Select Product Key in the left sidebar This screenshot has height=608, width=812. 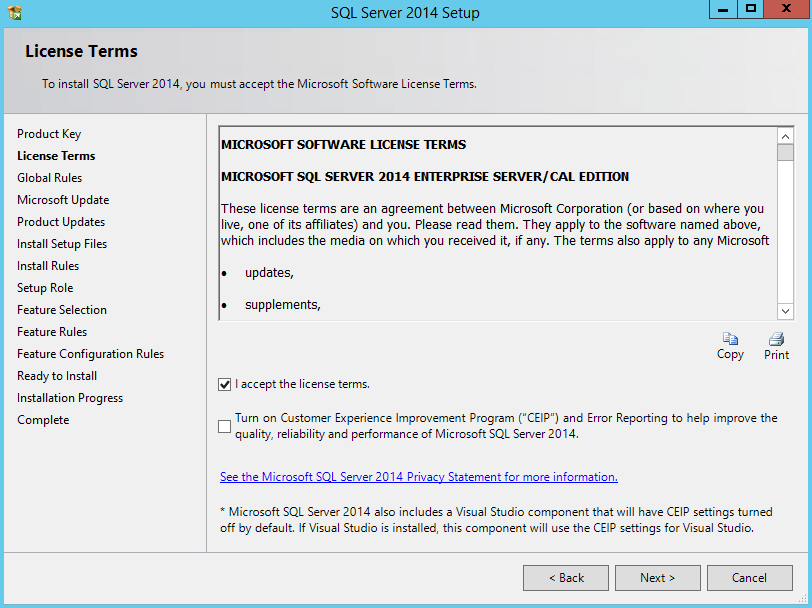[x=49, y=133]
